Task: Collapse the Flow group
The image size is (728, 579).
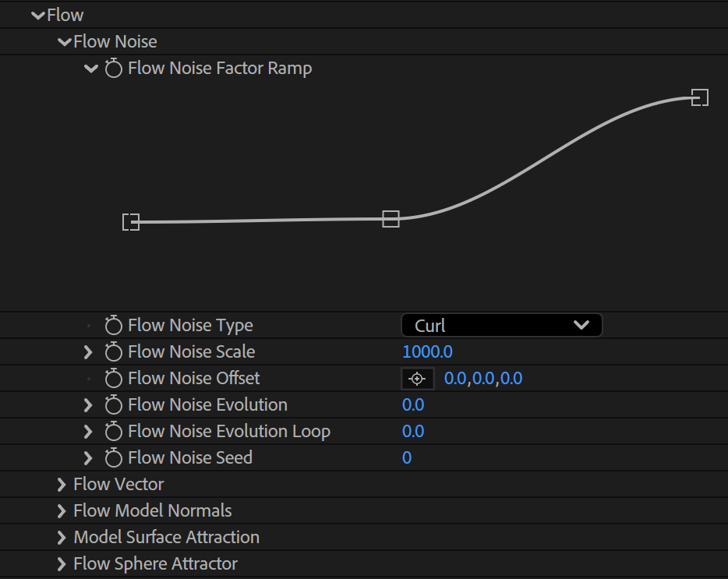Action: 38,16
